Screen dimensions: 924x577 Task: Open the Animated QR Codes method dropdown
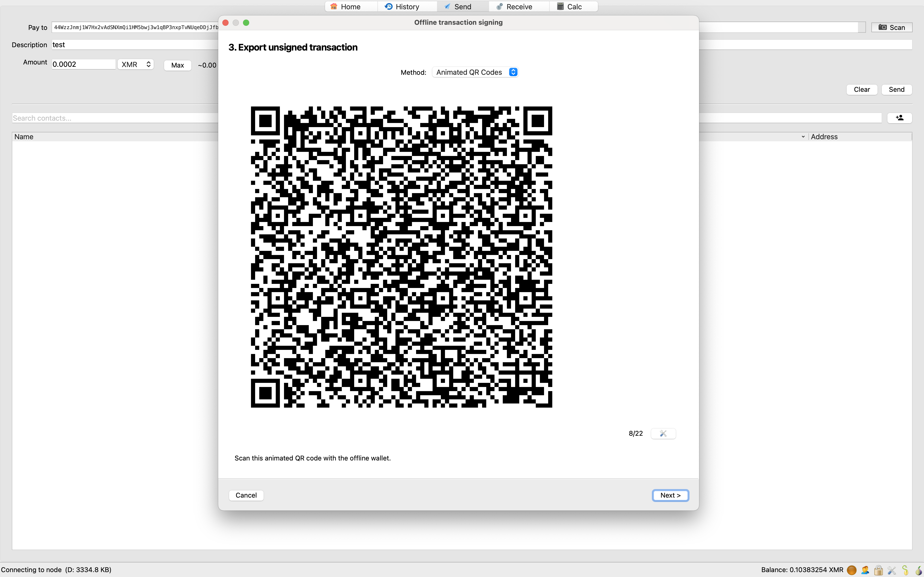476,72
